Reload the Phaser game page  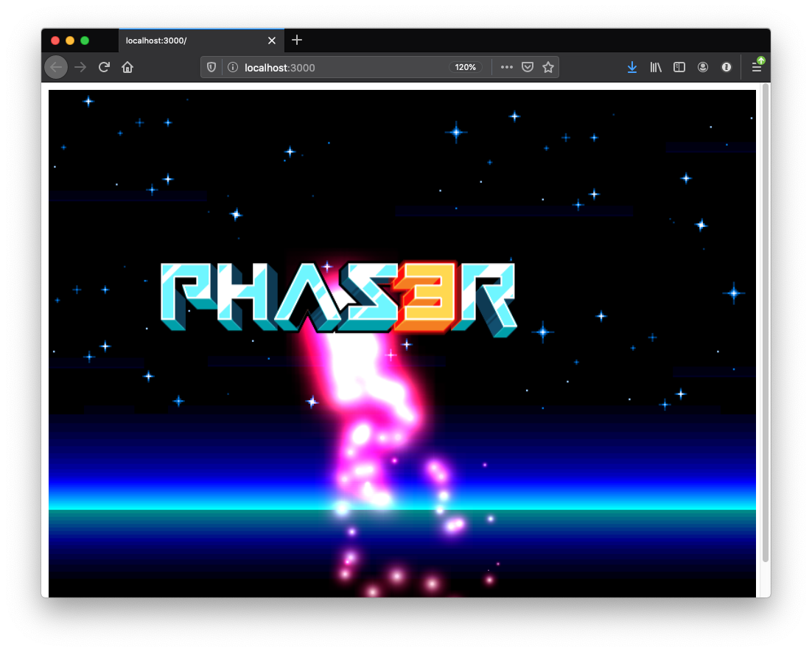(103, 67)
